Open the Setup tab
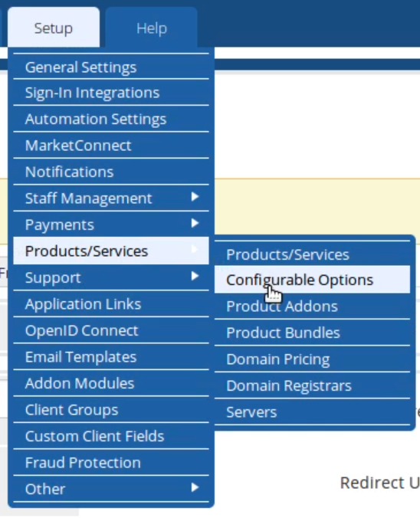Viewport: 420px width, 518px height. 54,28
